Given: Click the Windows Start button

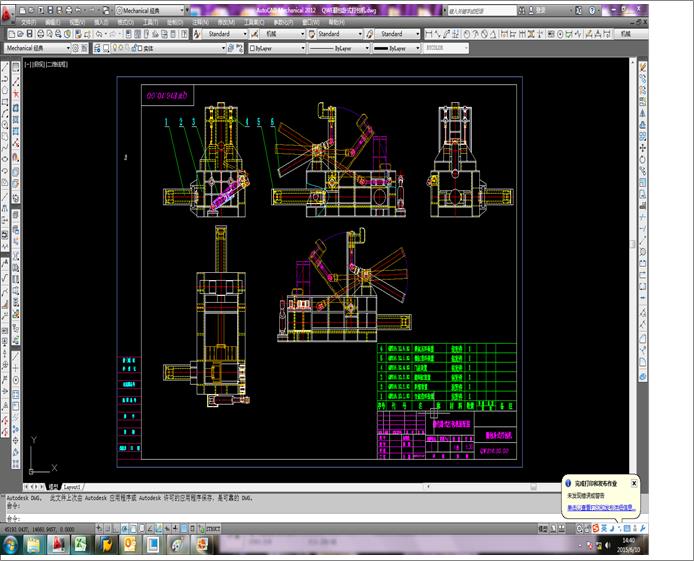Looking at the screenshot, I should [12, 543].
